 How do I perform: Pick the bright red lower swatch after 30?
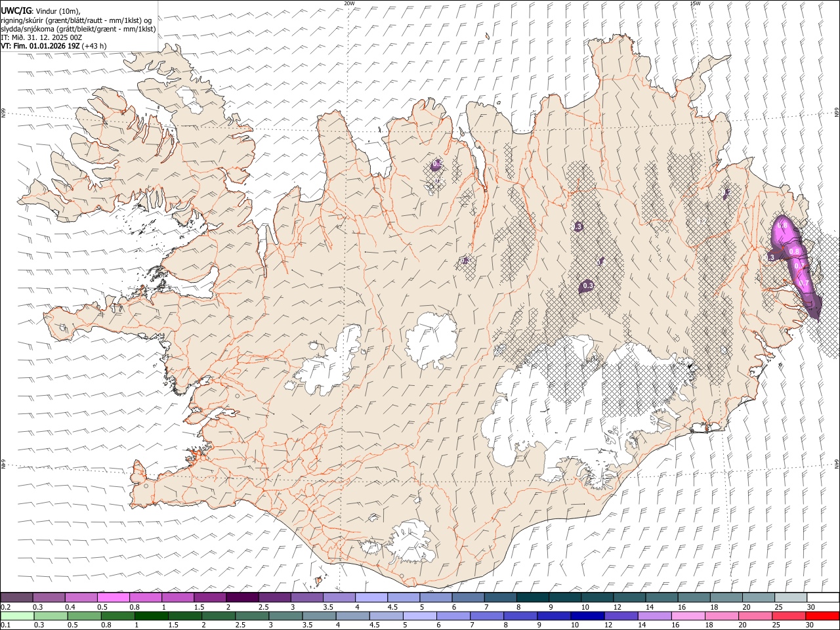point(822,616)
